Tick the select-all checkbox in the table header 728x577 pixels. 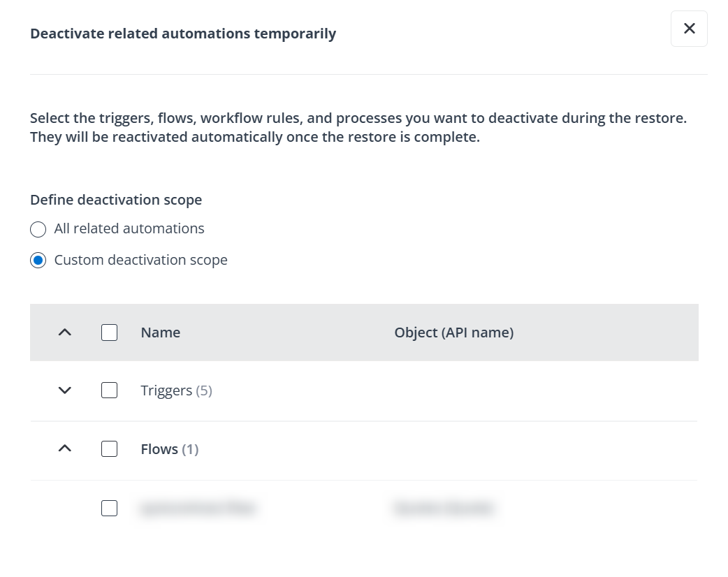pos(109,333)
